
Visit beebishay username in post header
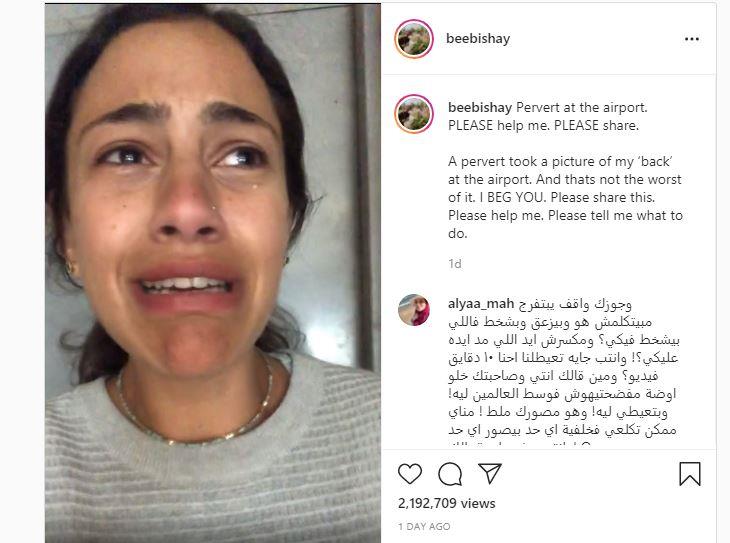(478, 39)
